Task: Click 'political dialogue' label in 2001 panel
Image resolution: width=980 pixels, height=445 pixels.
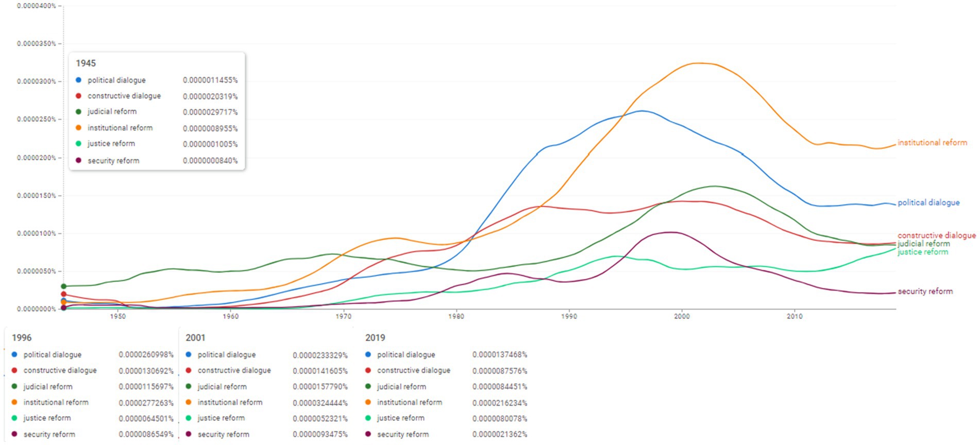Action: coord(226,355)
